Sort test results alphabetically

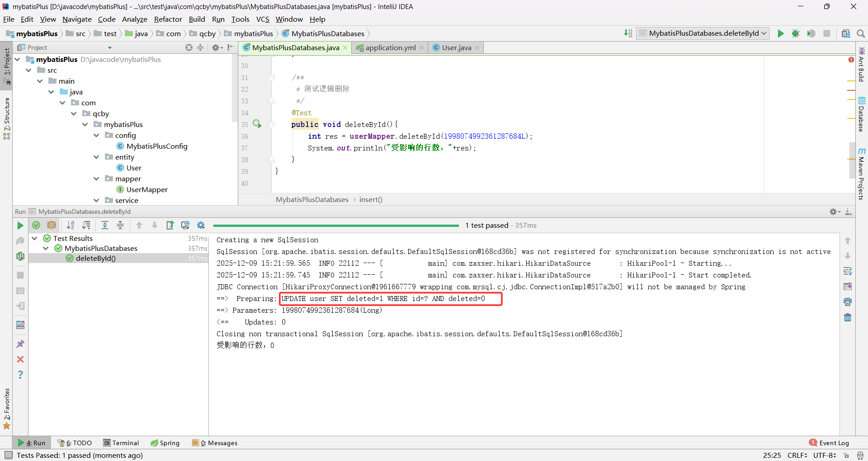tap(71, 225)
